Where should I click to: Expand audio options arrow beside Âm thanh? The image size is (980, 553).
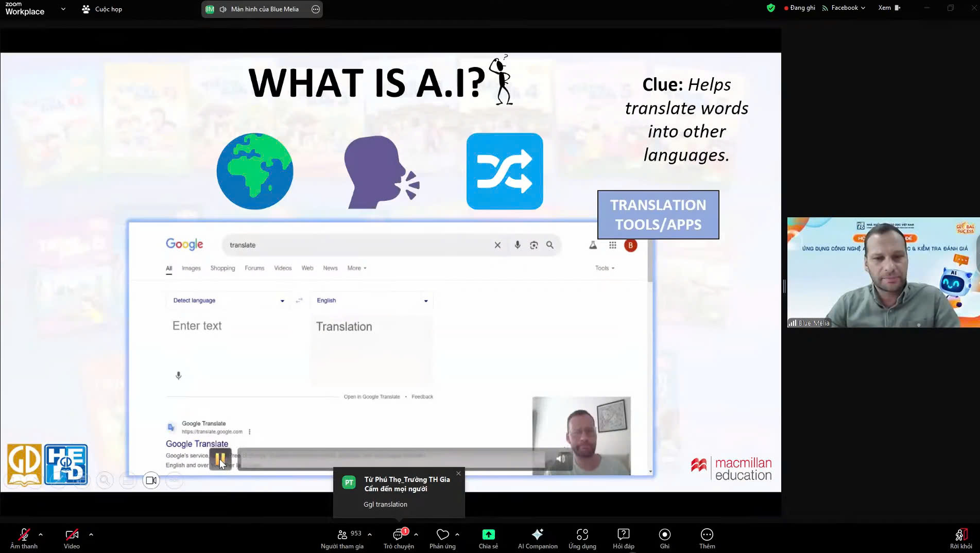pos(41,534)
